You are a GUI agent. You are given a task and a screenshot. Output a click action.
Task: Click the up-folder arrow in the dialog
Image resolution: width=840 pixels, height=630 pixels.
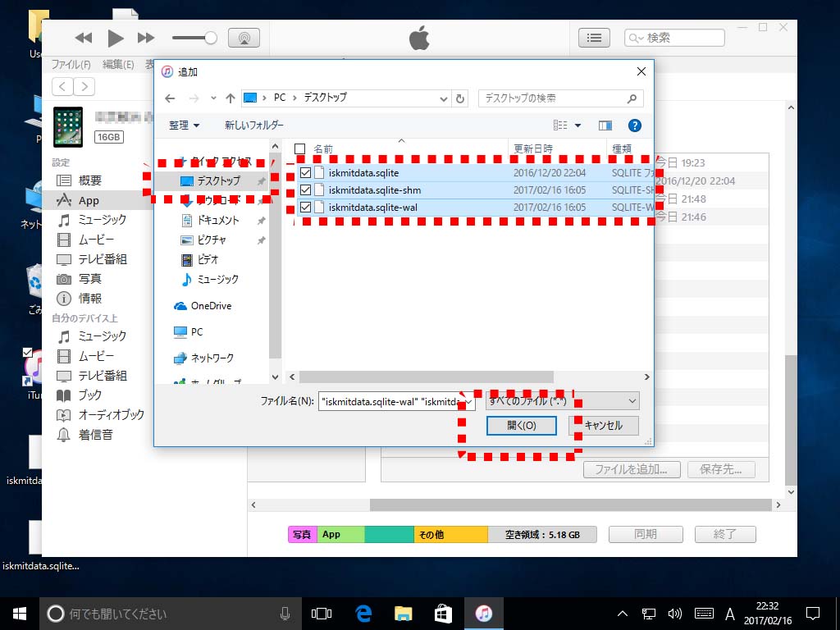tap(231, 98)
